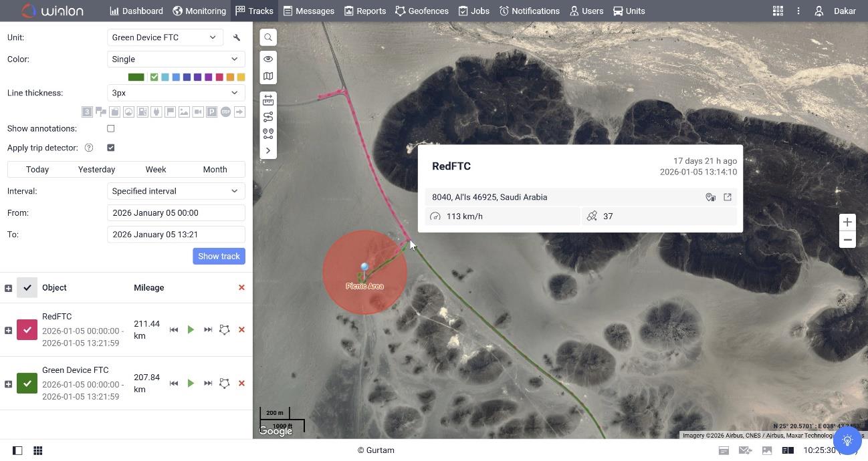Open visible layers eye icon on map
Viewport: 868px width, 461px height.
tap(268, 59)
